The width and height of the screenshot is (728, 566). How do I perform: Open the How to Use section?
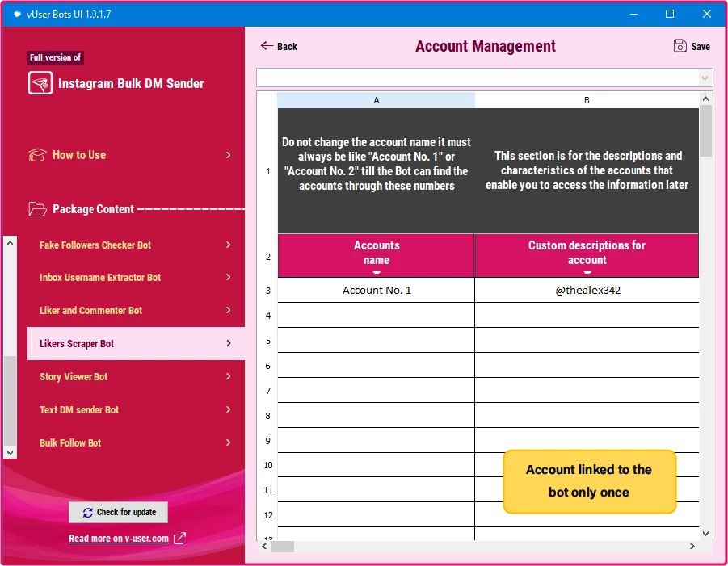[x=130, y=155]
